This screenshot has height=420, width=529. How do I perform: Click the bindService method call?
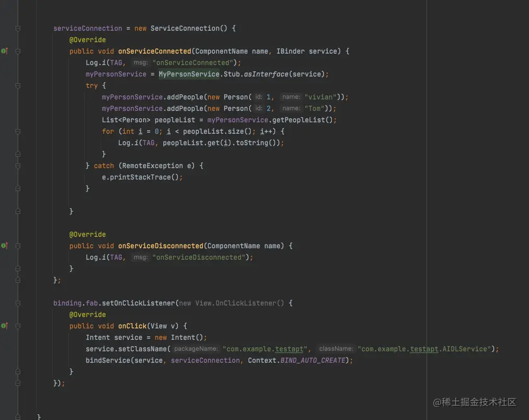coord(108,360)
